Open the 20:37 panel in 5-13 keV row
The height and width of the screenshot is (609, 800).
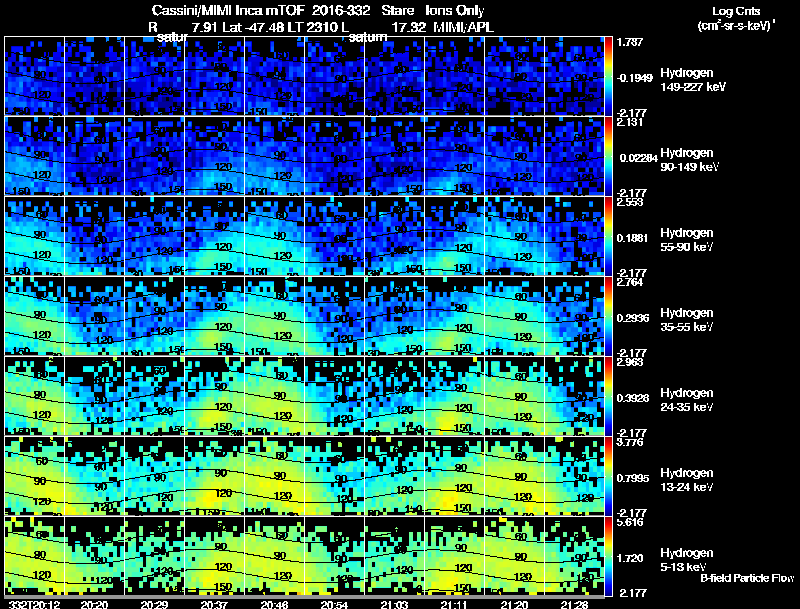pos(215,556)
